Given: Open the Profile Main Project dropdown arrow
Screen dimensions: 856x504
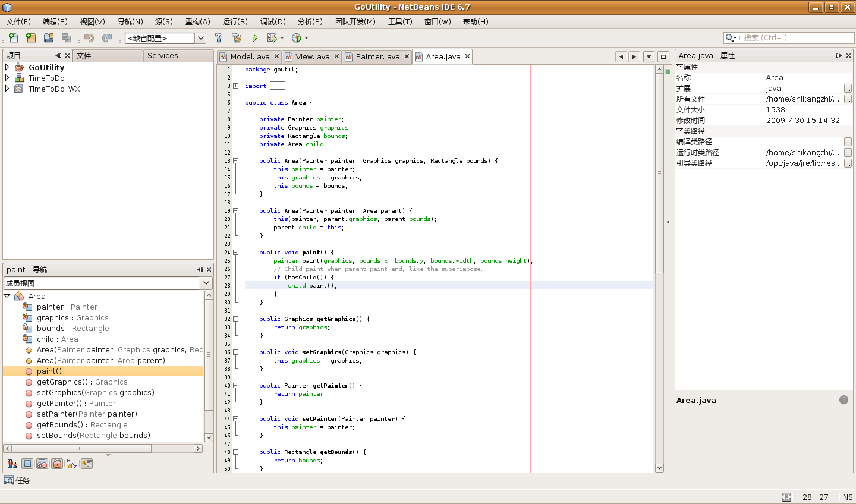Looking at the screenshot, I should click(307, 38).
